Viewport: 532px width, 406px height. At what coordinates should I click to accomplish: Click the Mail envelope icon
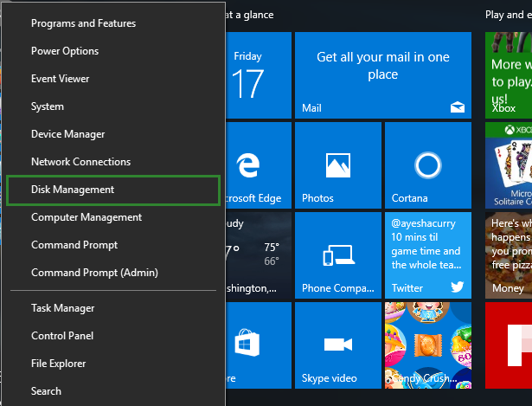(x=458, y=107)
